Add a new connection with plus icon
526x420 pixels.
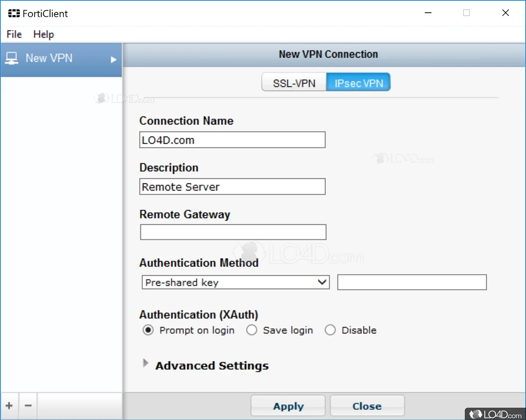(9, 406)
